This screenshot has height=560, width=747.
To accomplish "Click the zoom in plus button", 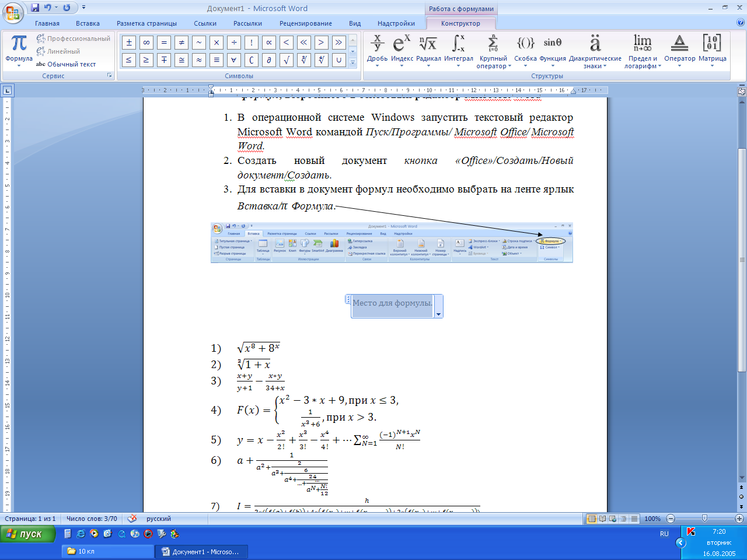I will (739, 519).
